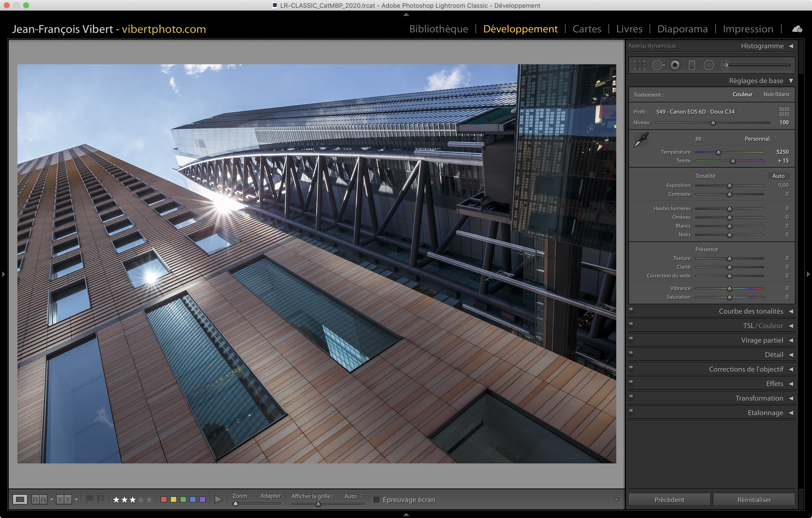The height and width of the screenshot is (518, 812).
Task: Switch to the Bibliothèque module
Action: point(438,29)
